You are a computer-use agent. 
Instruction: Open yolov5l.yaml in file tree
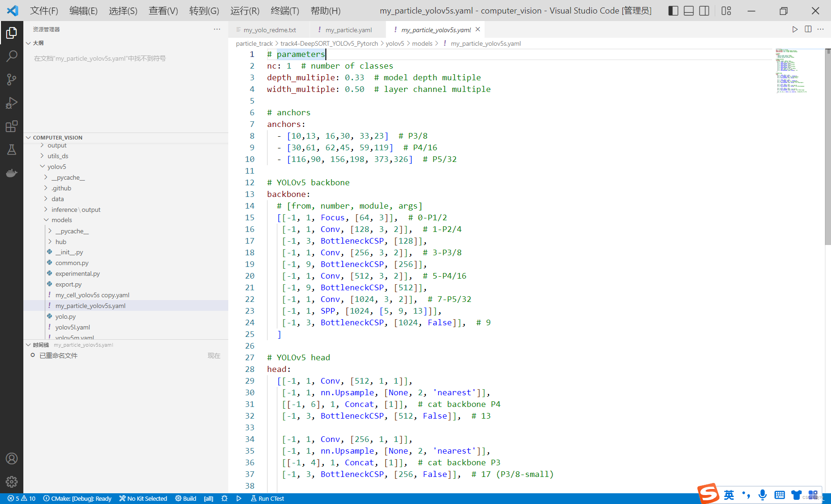pos(73,327)
